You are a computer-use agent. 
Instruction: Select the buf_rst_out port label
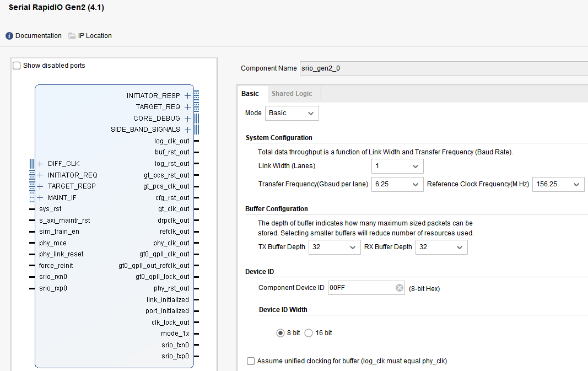(x=172, y=152)
